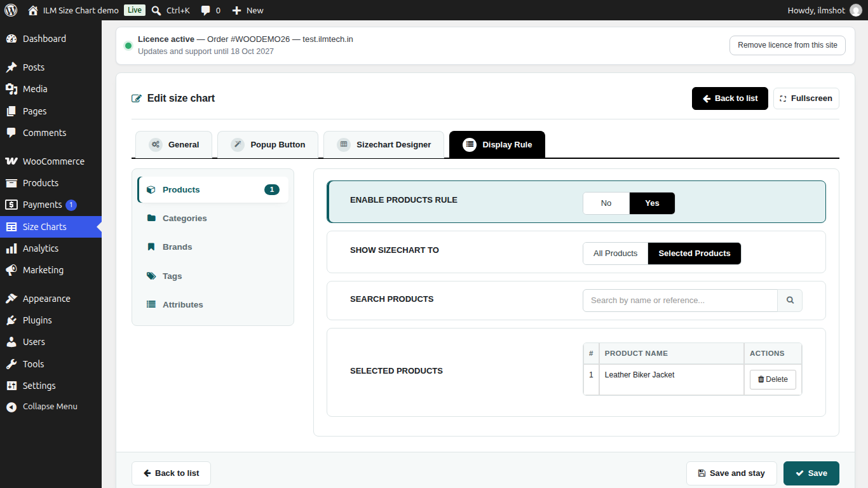Click the Collapse Menu arrow icon
868x488 pixels.
point(11,407)
